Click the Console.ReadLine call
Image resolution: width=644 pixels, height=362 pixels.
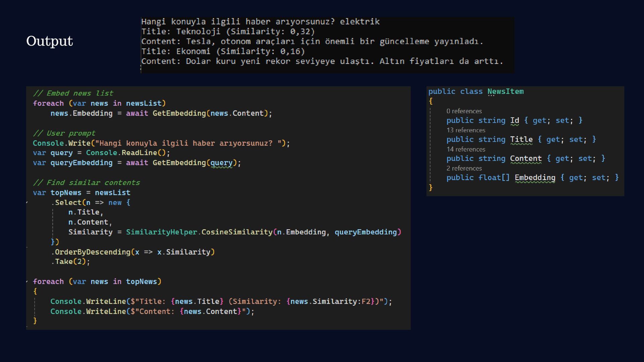tap(127, 153)
